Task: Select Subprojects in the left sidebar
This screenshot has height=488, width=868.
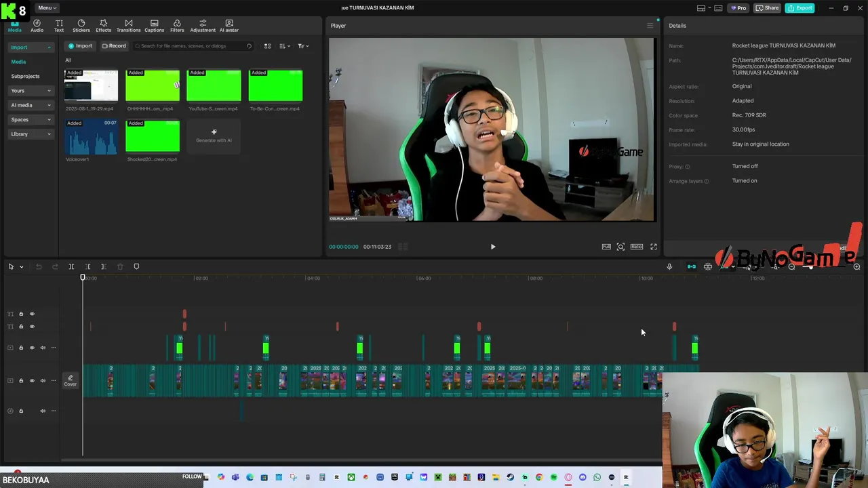Action: 25,77
